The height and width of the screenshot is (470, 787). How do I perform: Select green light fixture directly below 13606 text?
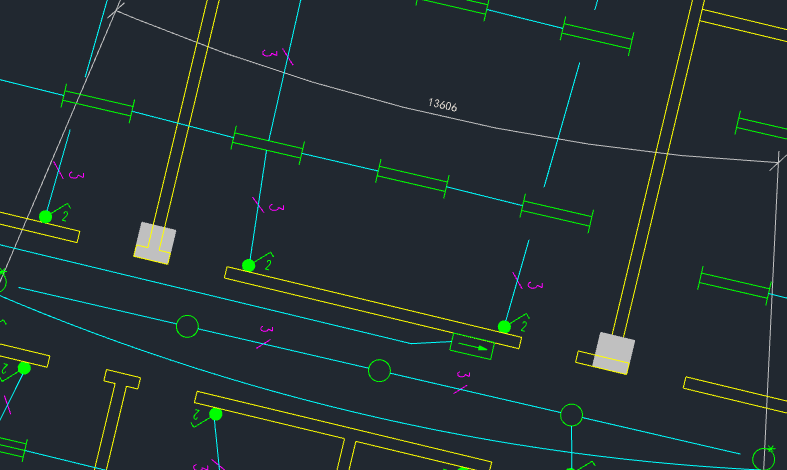click(412, 176)
